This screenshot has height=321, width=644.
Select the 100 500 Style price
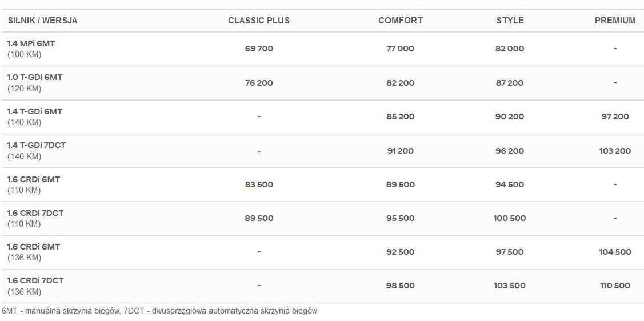coord(510,218)
